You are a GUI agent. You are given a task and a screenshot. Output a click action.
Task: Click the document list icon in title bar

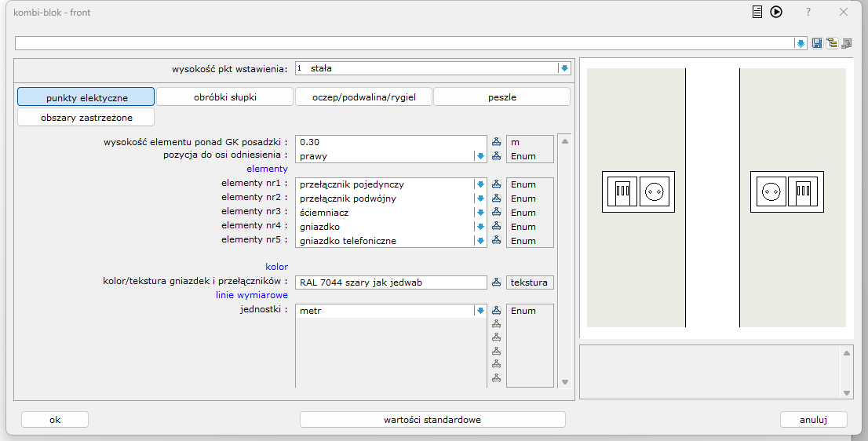757,12
